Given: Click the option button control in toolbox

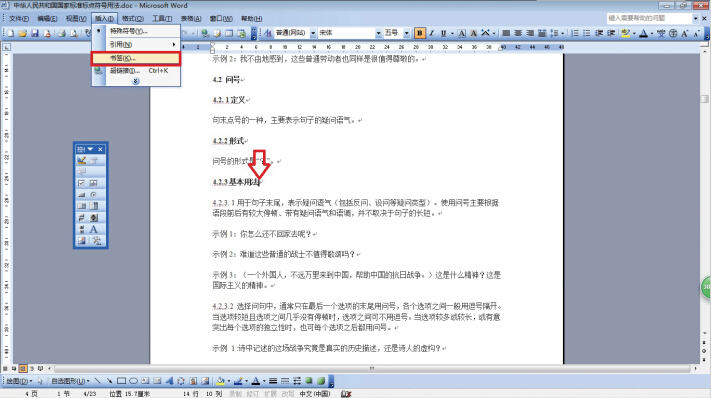Looking at the screenshot, I should [x=94, y=194].
